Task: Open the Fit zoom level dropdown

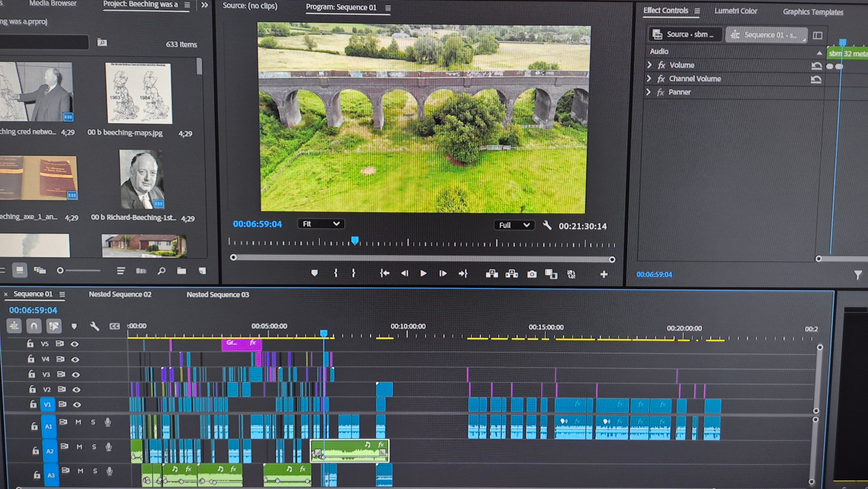Action: [x=321, y=224]
